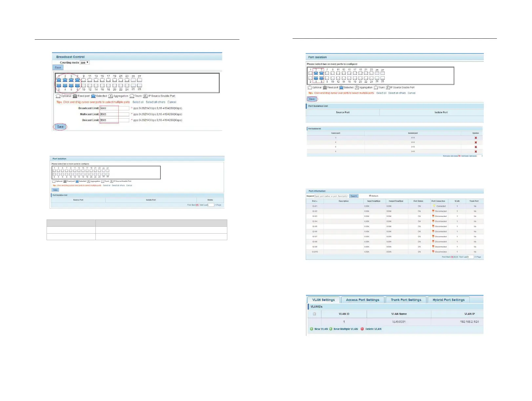The image size is (532, 401).
Task: Focus the Broadcast Limit input field
Action: point(114,108)
